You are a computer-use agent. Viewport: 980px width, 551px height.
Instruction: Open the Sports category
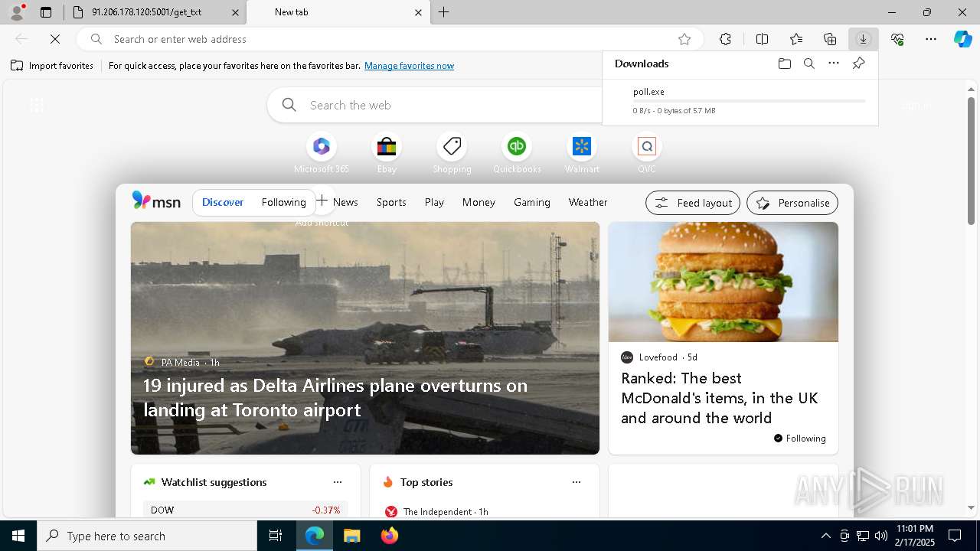click(x=391, y=202)
